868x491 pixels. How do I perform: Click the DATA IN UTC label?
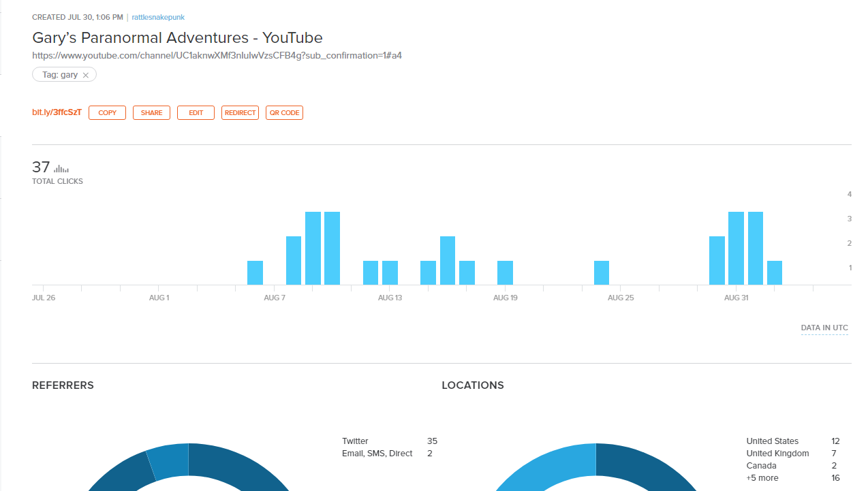[824, 328]
